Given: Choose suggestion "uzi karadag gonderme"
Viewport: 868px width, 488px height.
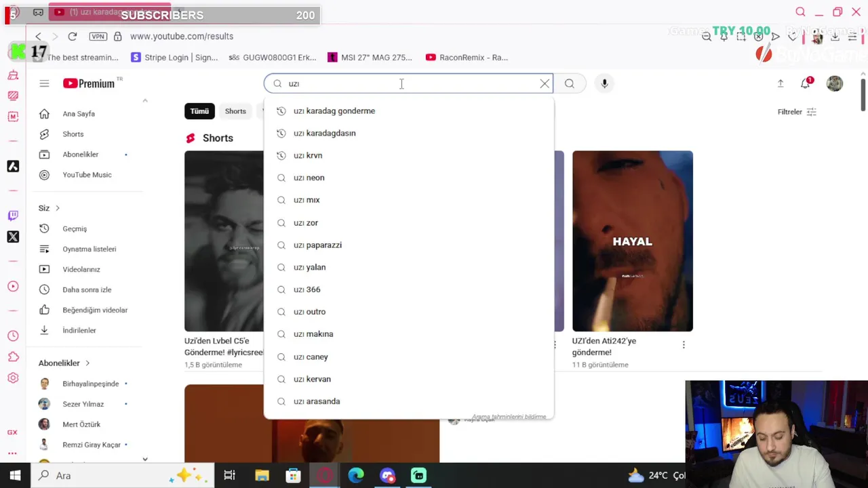Looking at the screenshot, I should 409,111.
